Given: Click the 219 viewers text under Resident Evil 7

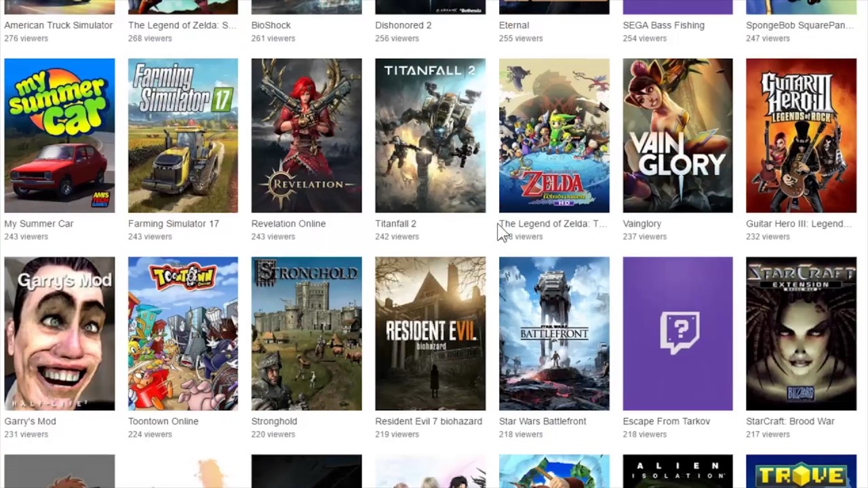Looking at the screenshot, I should pos(397,434).
